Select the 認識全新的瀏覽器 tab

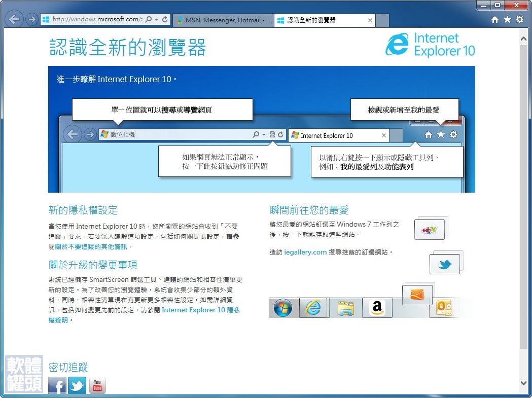tap(321, 20)
